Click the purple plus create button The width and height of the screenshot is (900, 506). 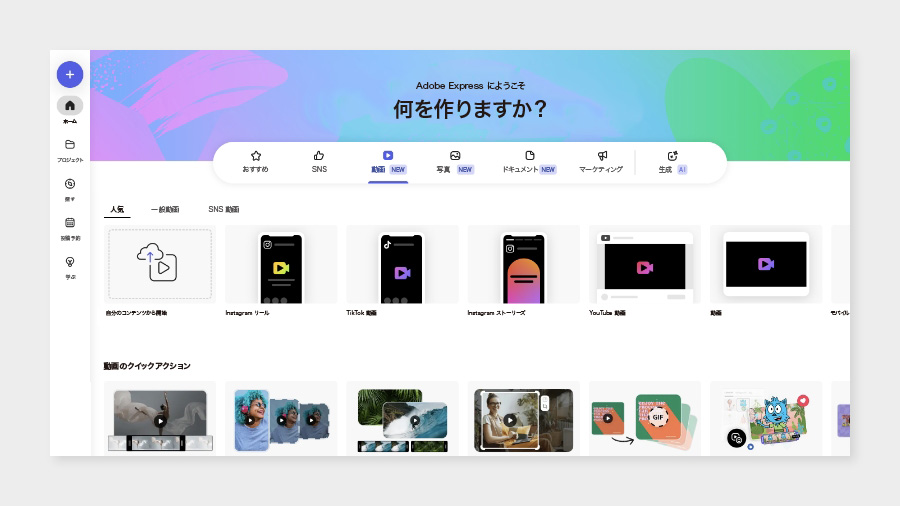[70, 75]
